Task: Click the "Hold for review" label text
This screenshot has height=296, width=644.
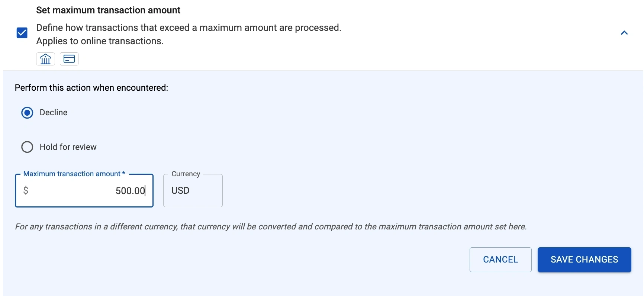Action: pyautogui.click(x=68, y=147)
